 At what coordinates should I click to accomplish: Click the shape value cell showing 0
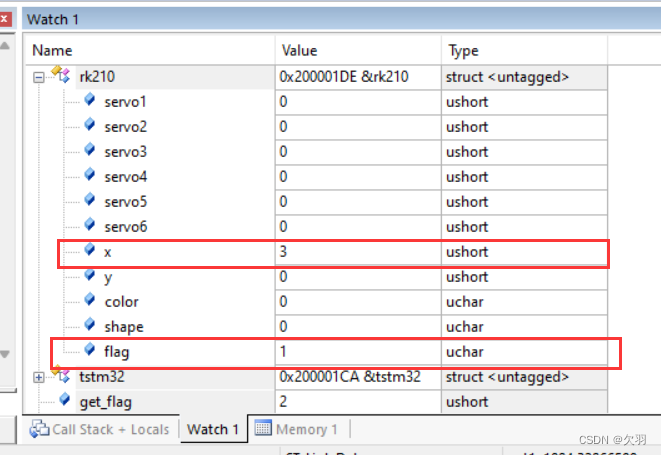click(x=358, y=327)
